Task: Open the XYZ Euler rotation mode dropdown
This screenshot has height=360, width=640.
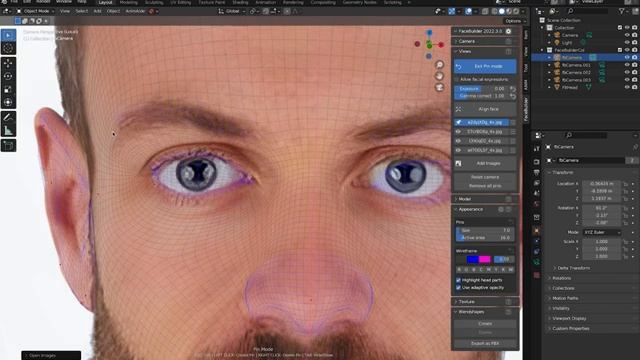Action: pos(602,232)
